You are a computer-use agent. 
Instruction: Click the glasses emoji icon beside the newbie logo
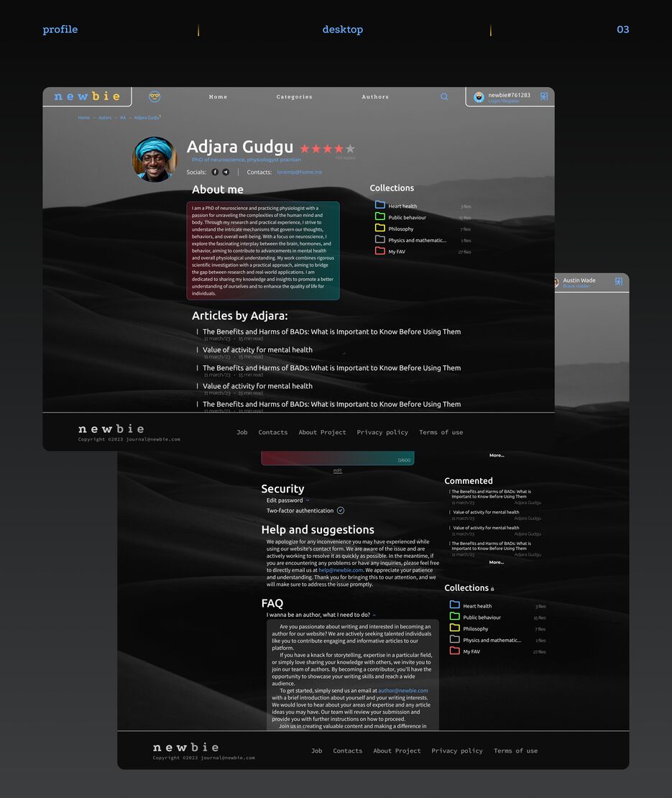click(155, 96)
